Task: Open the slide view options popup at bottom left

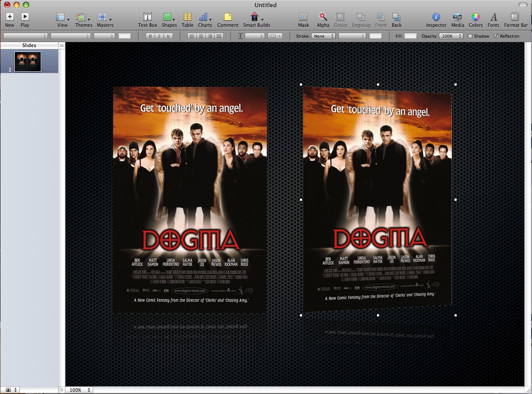Action: (x=10, y=390)
